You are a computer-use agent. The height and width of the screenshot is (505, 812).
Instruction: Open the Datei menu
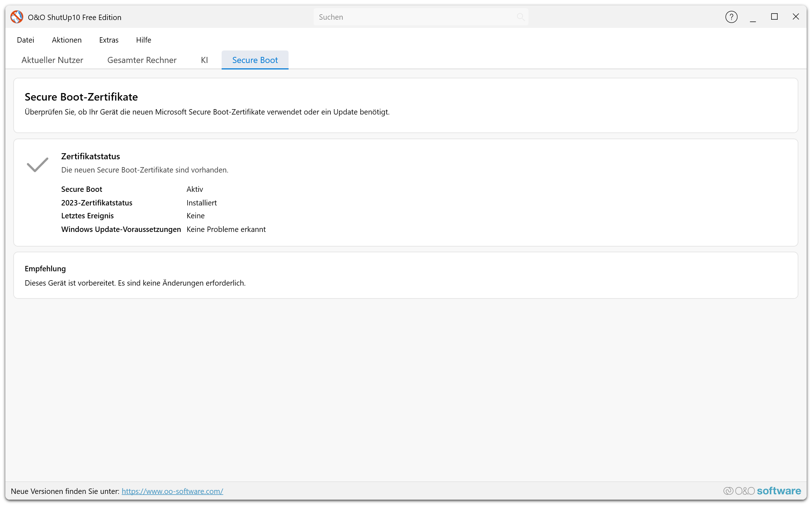point(25,40)
